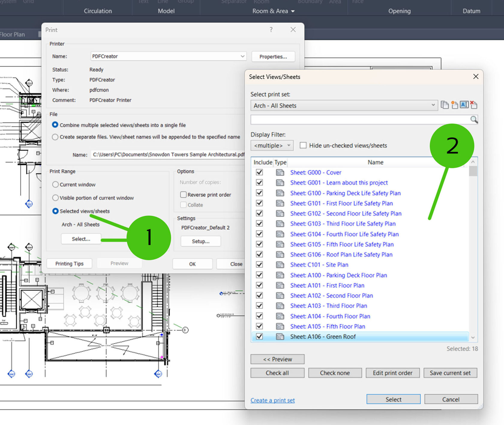Switch to the Floor Plan view tab
The image size is (504, 425).
(x=13, y=35)
